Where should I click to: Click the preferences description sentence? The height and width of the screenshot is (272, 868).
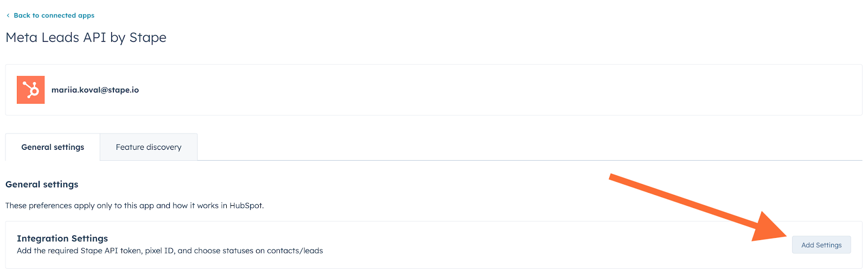coord(135,206)
